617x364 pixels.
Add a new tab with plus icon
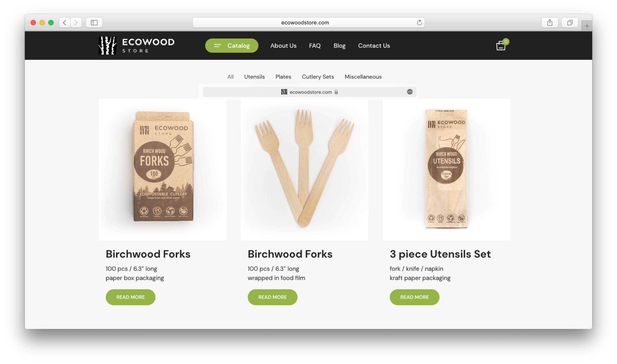[587, 26]
